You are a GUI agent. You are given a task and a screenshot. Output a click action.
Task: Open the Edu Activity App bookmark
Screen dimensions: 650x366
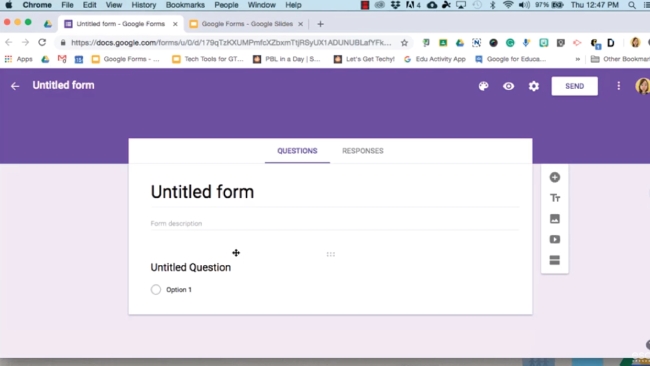click(x=435, y=59)
